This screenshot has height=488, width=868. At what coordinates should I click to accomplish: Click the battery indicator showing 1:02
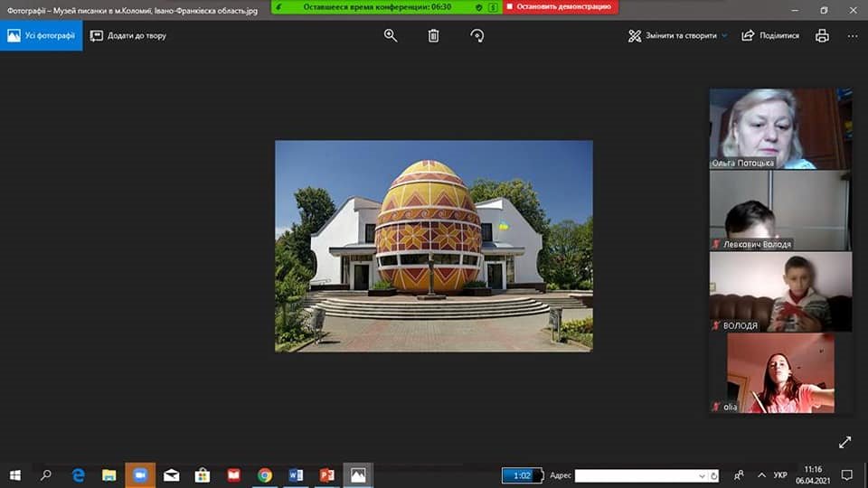tap(523, 475)
